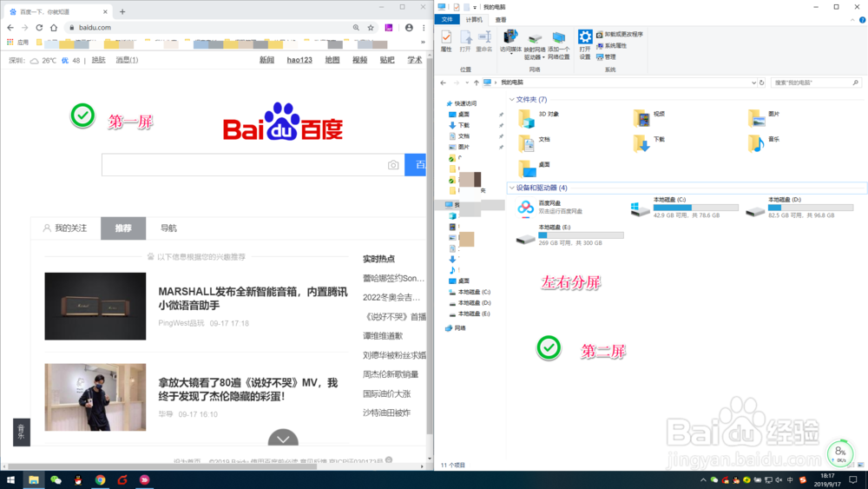This screenshot has height=489, width=868.
Task: Open MARSHALL smart speaker article headline
Action: 253,299
